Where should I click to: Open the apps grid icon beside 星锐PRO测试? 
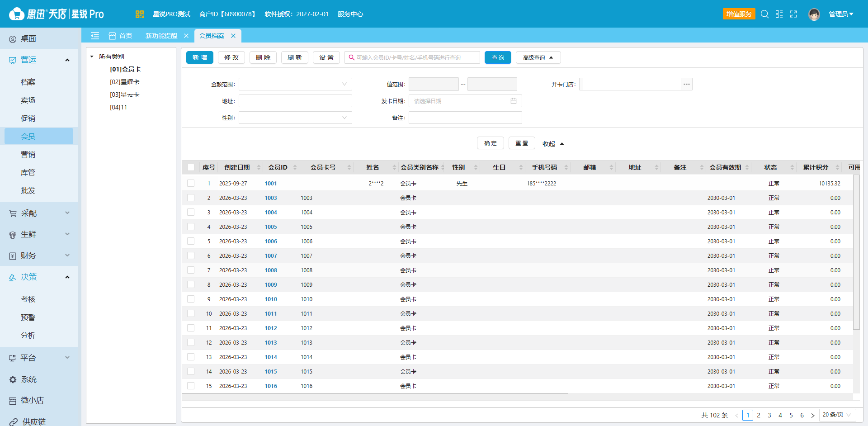point(140,14)
